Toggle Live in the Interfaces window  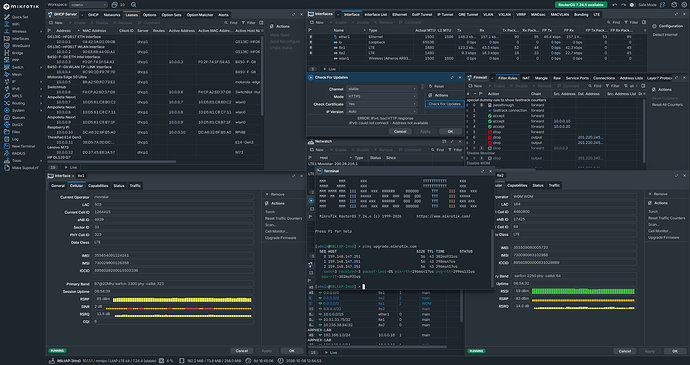point(330,69)
